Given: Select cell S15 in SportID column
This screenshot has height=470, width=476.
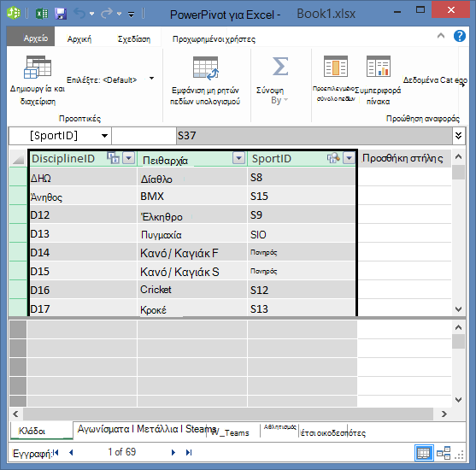Looking at the screenshot, I should point(302,197).
